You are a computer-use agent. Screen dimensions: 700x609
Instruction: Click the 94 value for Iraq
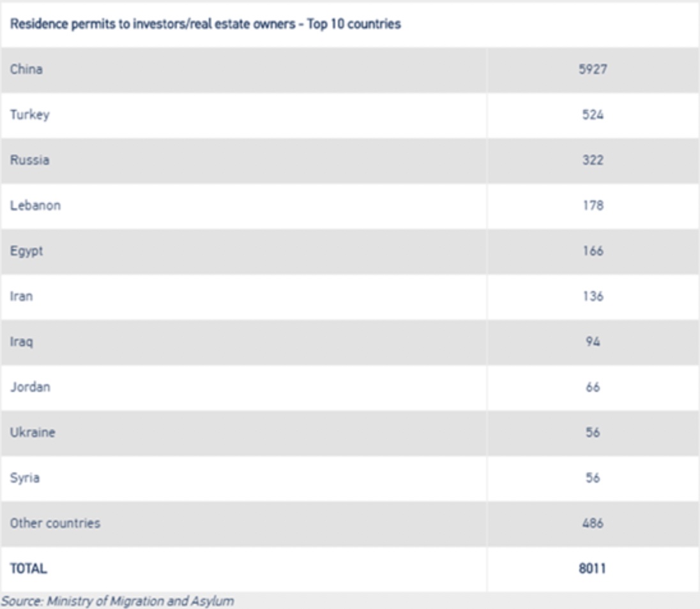click(x=593, y=342)
